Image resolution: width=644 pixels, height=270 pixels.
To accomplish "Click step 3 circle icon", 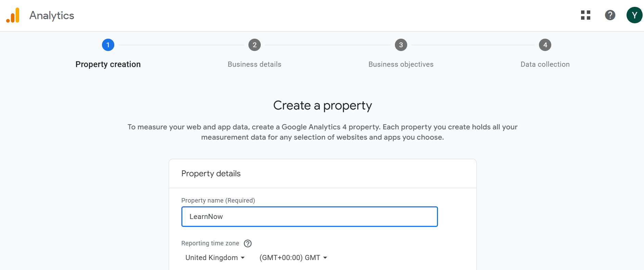I will 401,45.
